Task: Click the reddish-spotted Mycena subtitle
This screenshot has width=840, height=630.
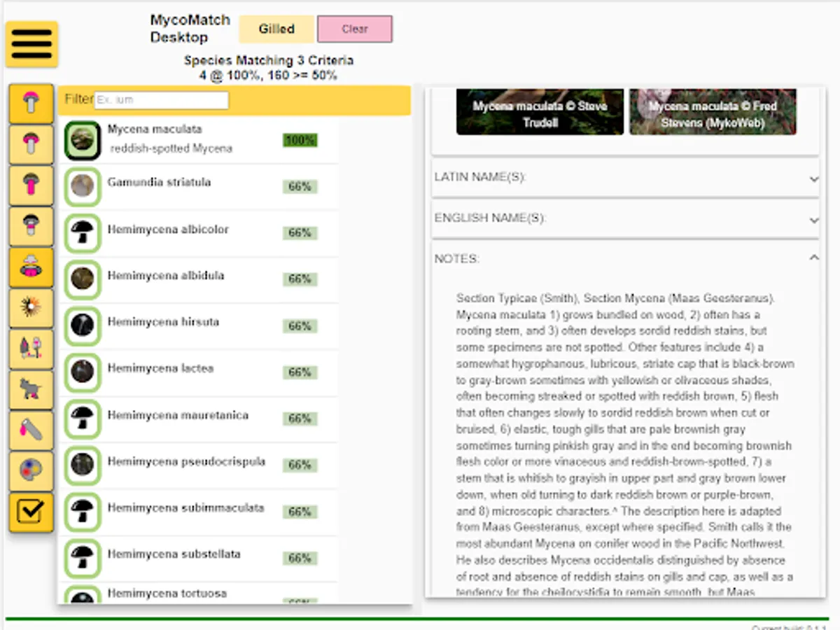Action: tap(171, 148)
